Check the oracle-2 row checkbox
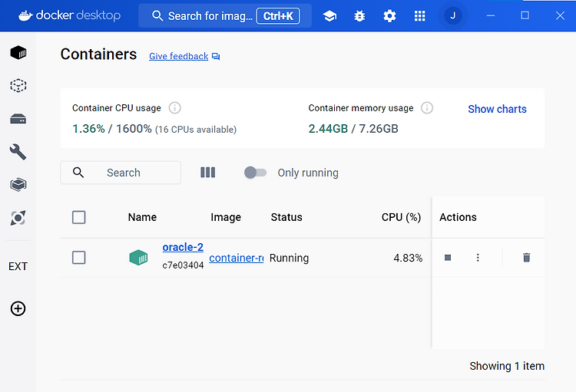Screen dimensions: 576x392 (x=78, y=258)
